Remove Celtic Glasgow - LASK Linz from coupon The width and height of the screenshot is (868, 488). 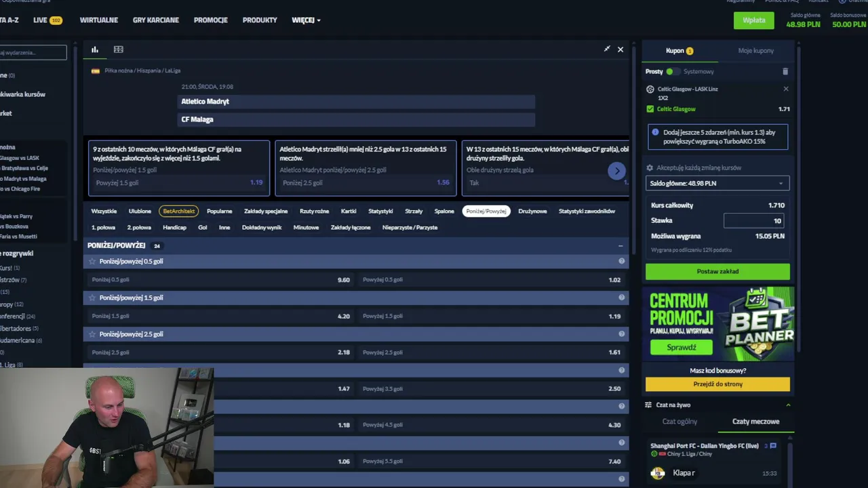click(x=786, y=89)
